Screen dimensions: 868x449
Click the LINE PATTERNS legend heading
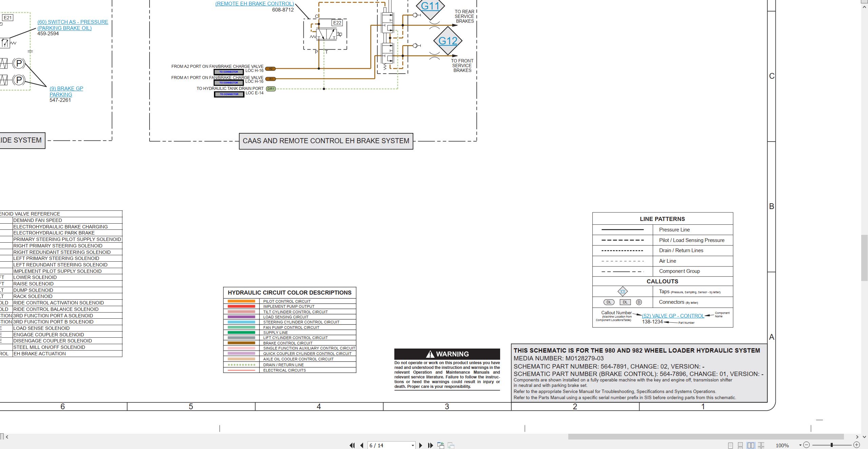(662, 219)
